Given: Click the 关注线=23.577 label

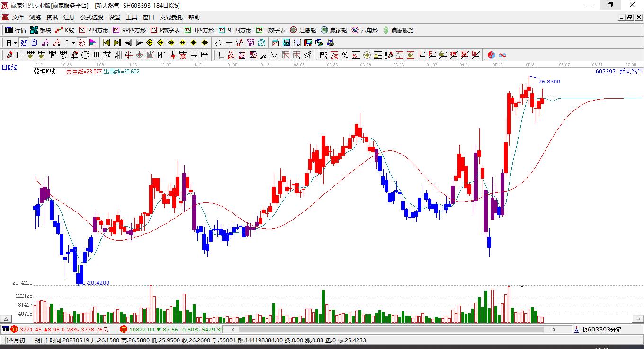Looking at the screenshot, I should click(84, 72).
